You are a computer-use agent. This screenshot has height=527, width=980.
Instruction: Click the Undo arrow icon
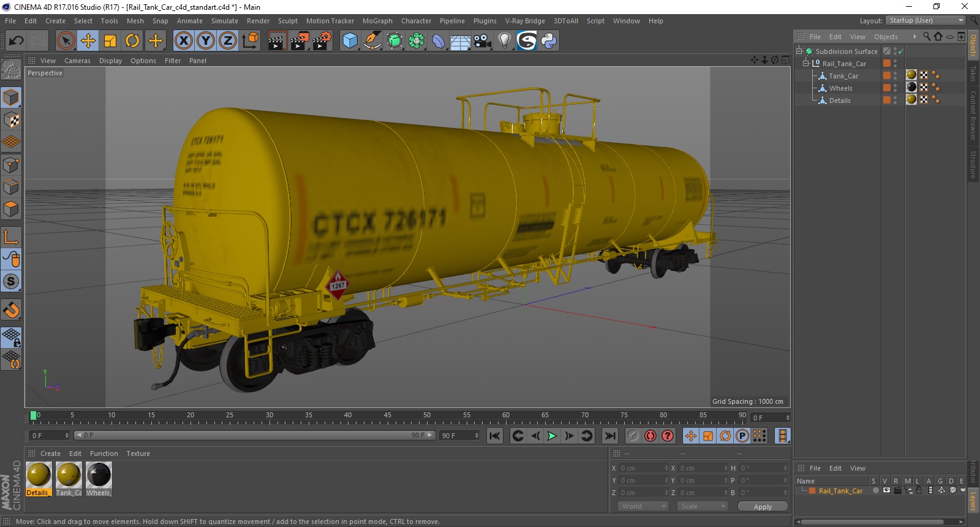point(16,41)
